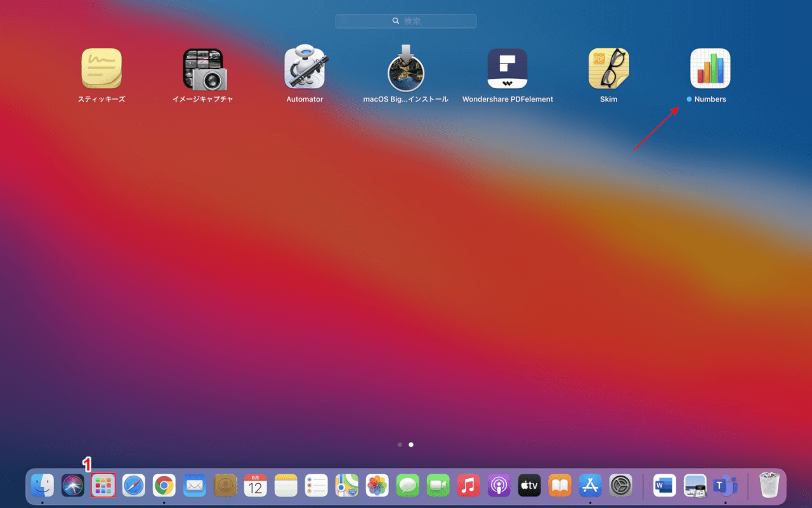Launch App Store from the Dock
Viewport: 812px width, 508px height.
click(x=591, y=486)
